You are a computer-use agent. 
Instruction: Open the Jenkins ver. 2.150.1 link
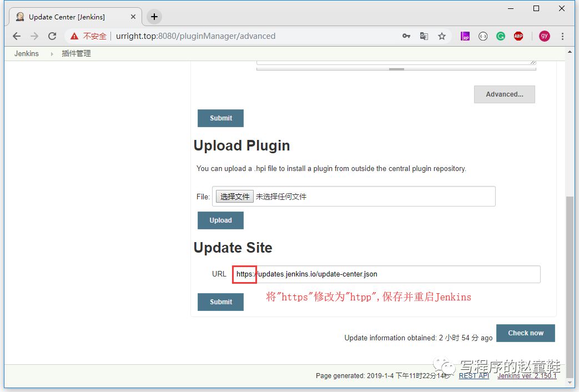click(x=527, y=376)
